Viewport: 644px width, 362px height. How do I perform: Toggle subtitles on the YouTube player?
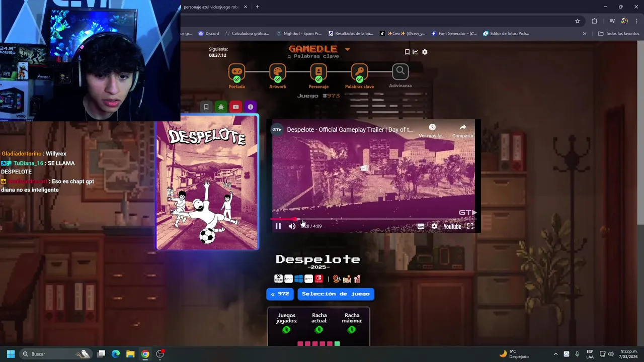pos(421,226)
